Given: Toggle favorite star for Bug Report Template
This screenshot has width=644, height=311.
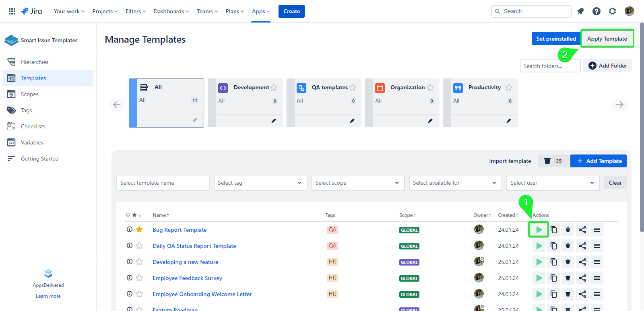Looking at the screenshot, I should 139,230.
